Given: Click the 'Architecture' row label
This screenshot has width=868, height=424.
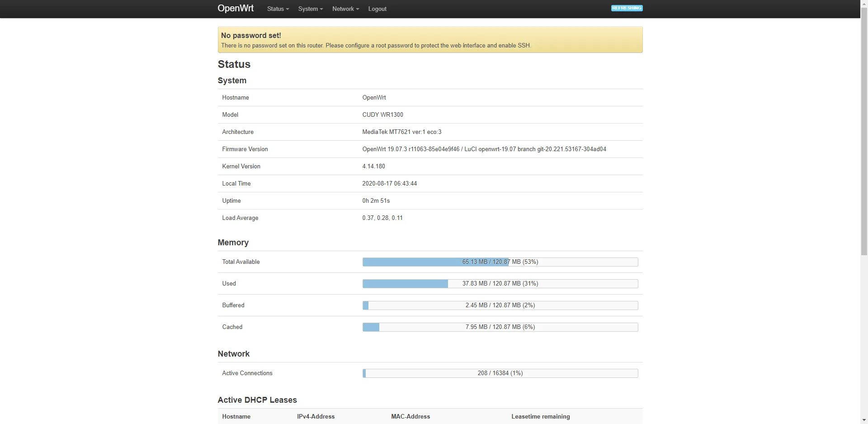Looking at the screenshot, I should click(238, 132).
